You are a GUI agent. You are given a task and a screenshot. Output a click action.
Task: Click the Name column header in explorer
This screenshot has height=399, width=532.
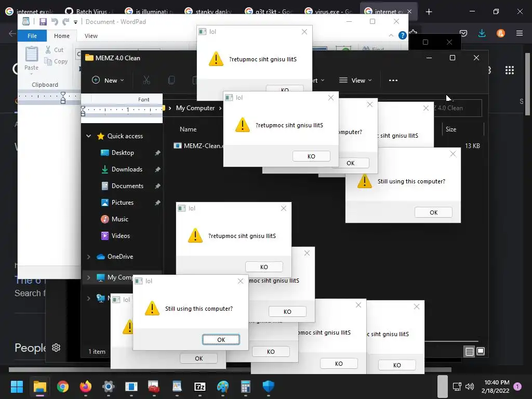[188, 129]
